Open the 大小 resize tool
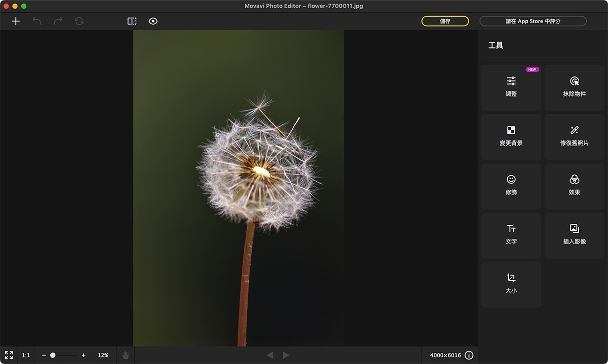The width and height of the screenshot is (608, 364). [x=510, y=284]
